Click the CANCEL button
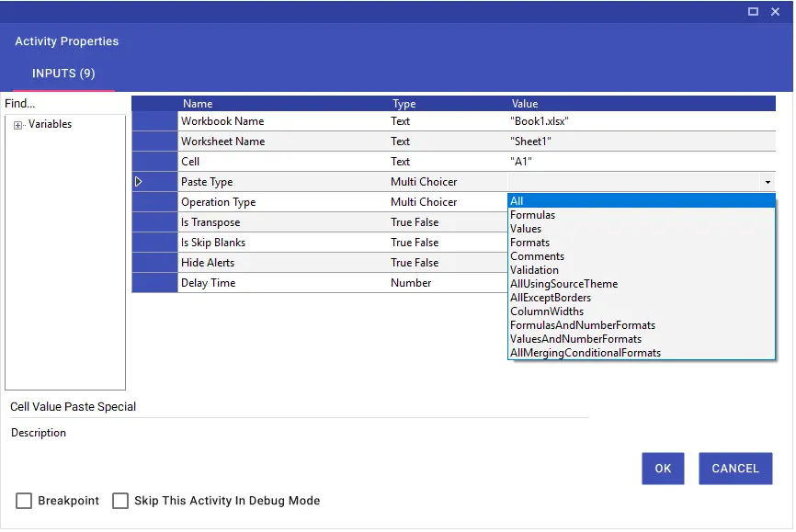 (x=735, y=469)
